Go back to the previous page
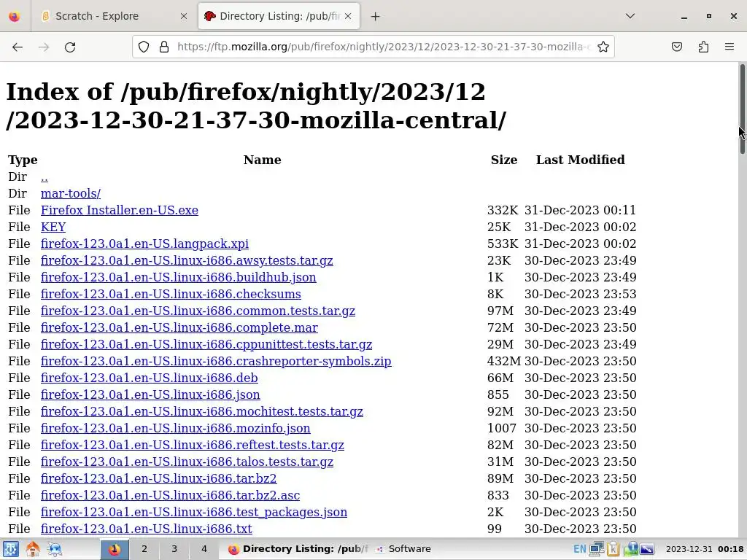The image size is (747, 560). click(x=18, y=47)
